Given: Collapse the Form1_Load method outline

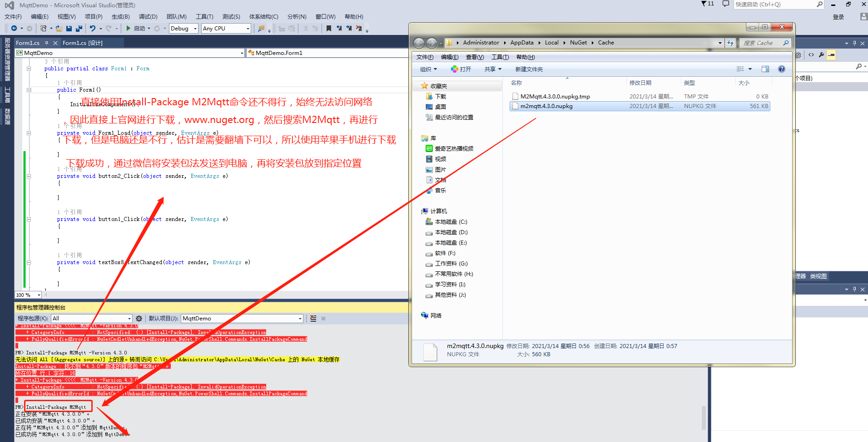Looking at the screenshot, I should (x=29, y=133).
